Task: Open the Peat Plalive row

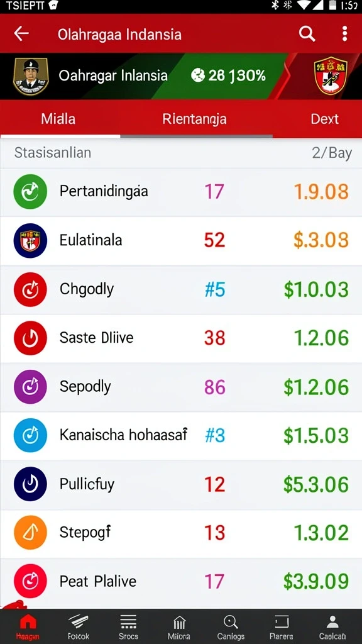Action: (181, 582)
